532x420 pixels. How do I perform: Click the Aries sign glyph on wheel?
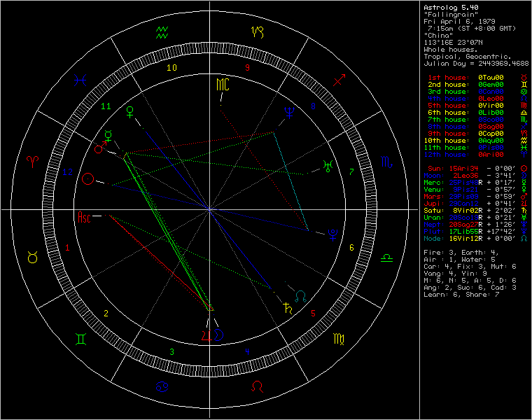pos(33,162)
